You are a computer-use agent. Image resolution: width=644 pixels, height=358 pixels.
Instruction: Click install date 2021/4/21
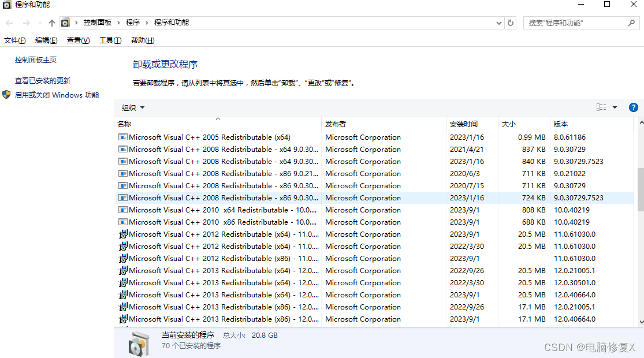click(x=467, y=149)
